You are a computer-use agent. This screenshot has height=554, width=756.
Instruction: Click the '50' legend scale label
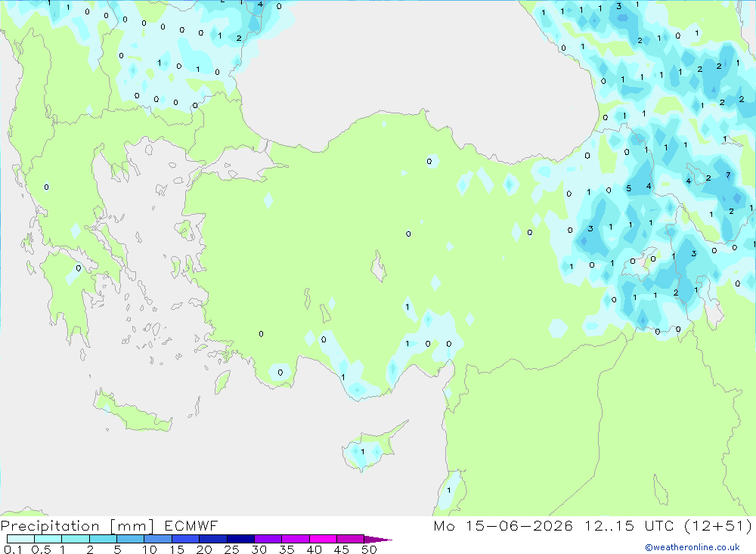click(370, 549)
